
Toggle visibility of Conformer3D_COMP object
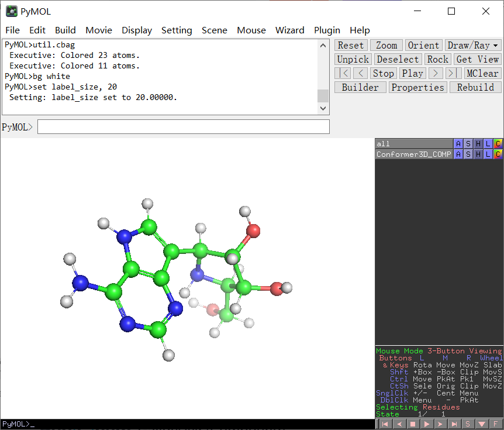414,154
